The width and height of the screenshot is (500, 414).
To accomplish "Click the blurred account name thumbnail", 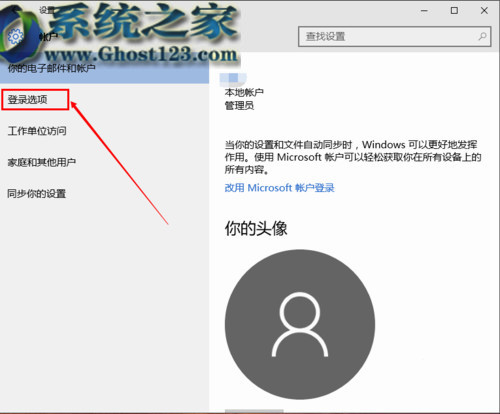I will tap(233, 78).
